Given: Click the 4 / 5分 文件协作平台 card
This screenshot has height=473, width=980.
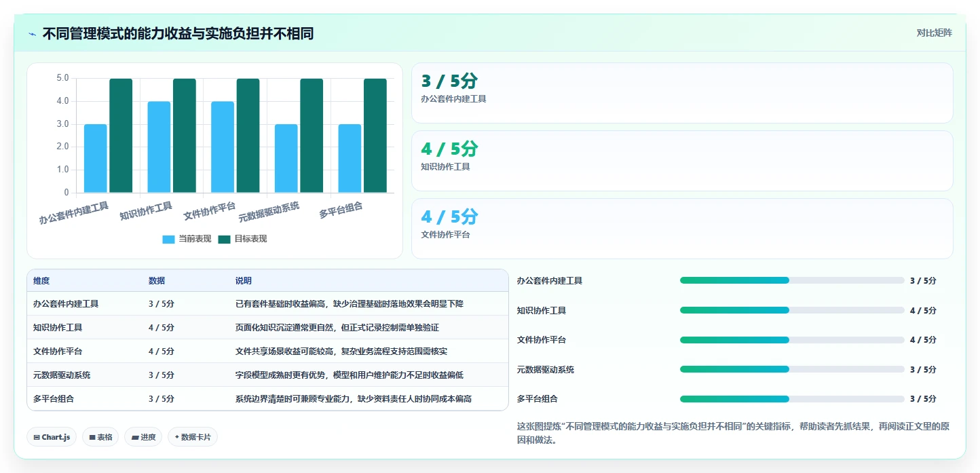Looking at the screenshot, I should pos(682,229).
